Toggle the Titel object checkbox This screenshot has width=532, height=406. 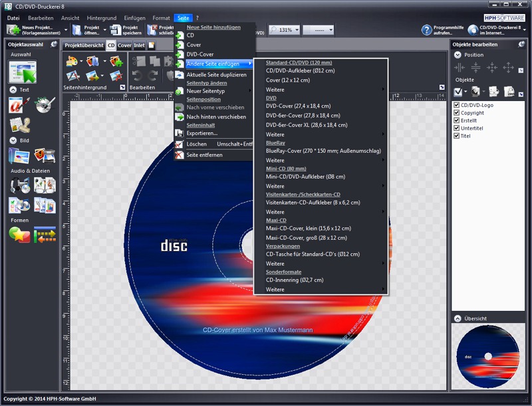click(x=457, y=136)
